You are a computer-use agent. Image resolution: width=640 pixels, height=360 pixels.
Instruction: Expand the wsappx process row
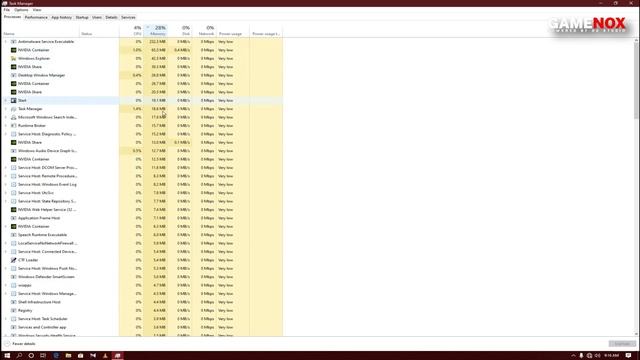coord(5,285)
